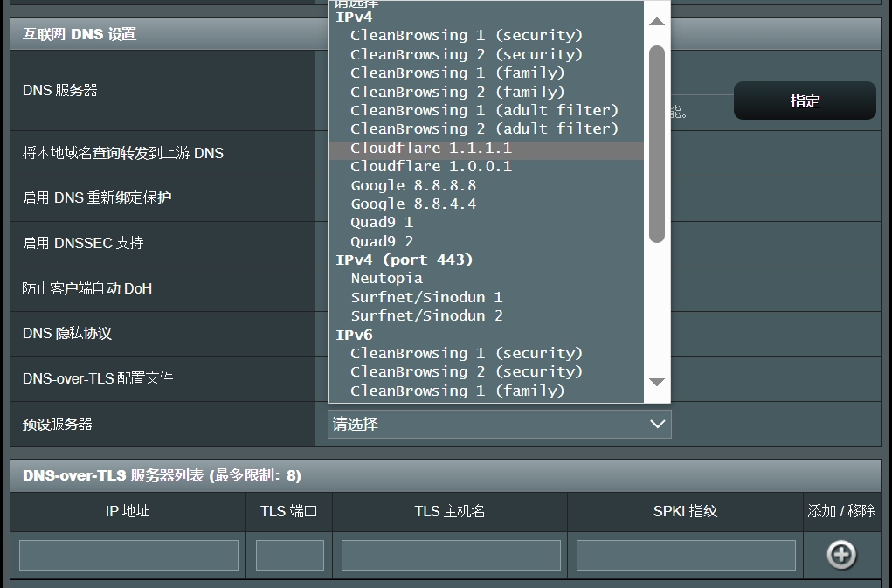The height and width of the screenshot is (588, 892).
Task: Click the '启用 DNS 重新绑定保护' label
Action: pyautogui.click(x=97, y=198)
